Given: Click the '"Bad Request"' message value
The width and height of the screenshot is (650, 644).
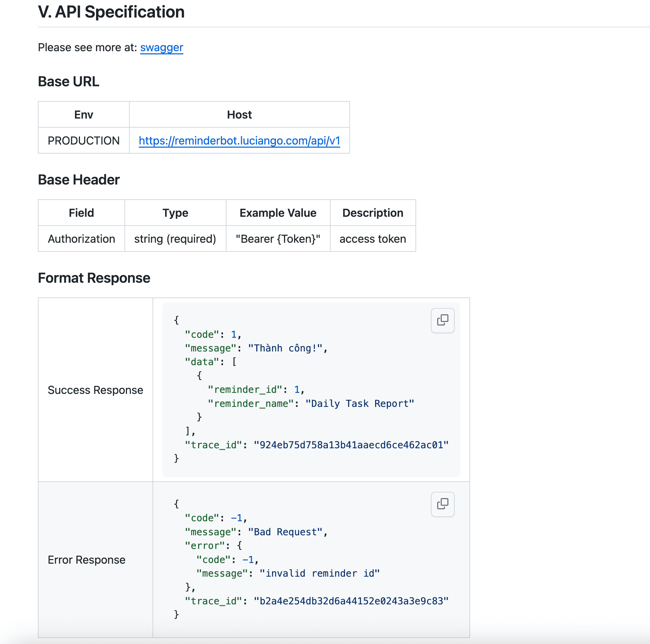Looking at the screenshot, I should pos(285,532).
